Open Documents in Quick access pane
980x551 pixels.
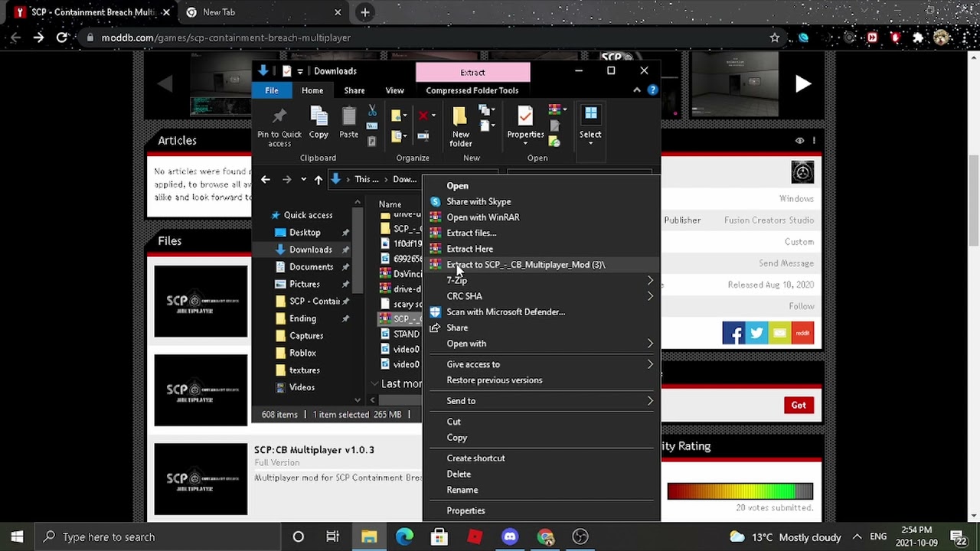click(x=311, y=267)
